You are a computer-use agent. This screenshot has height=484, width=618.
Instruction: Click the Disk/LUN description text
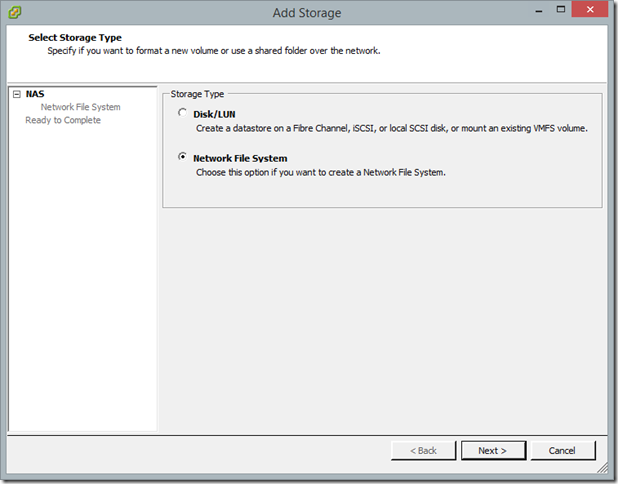coord(392,128)
